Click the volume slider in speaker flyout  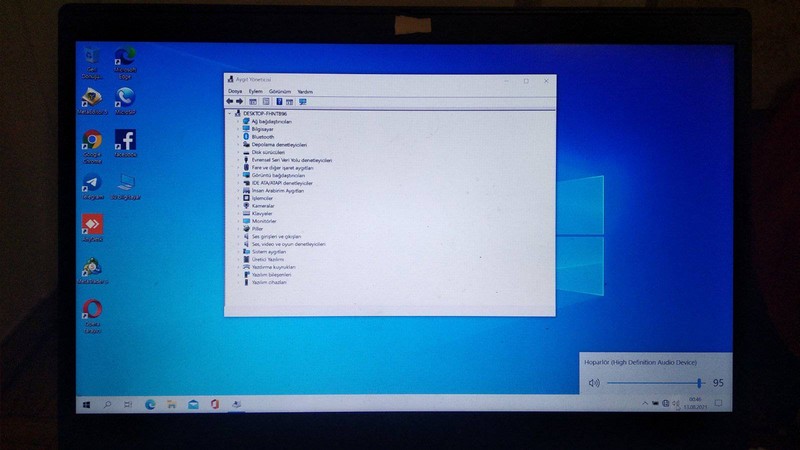(656, 383)
